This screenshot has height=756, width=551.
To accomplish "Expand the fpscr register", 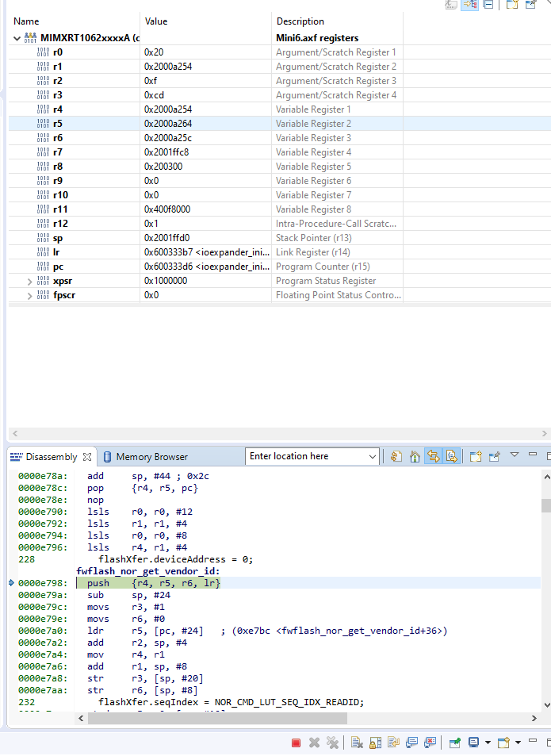I will coord(30,296).
